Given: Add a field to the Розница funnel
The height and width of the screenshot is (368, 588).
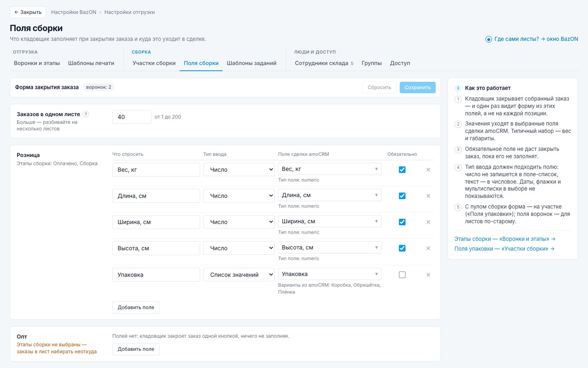Looking at the screenshot, I should pyautogui.click(x=136, y=307).
